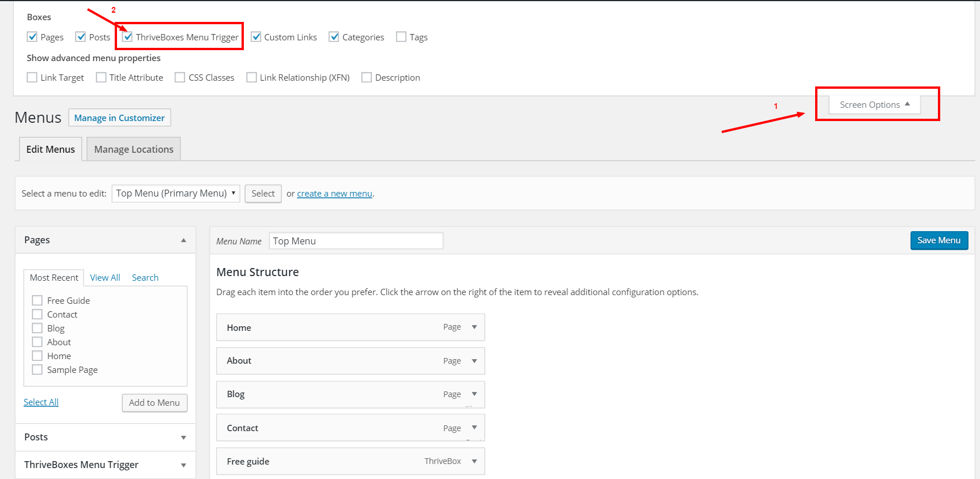Collapse the Pages panel arrow
Screen dimensions: 980x479
183,240
